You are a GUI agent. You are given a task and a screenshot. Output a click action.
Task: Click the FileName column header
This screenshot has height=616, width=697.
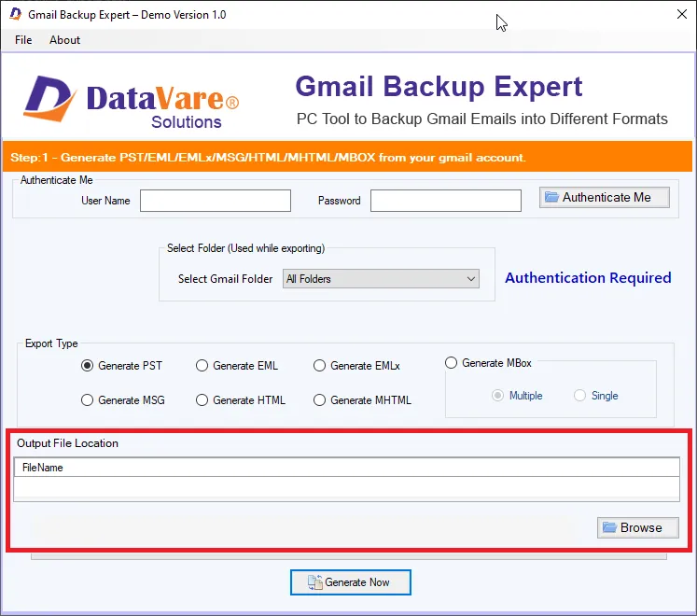[347, 468]
